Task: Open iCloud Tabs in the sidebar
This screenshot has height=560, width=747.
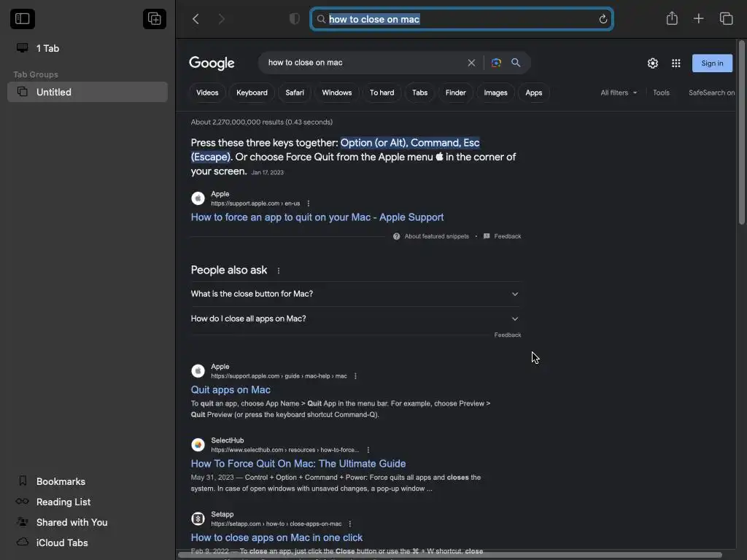Action: click(62, 542)
